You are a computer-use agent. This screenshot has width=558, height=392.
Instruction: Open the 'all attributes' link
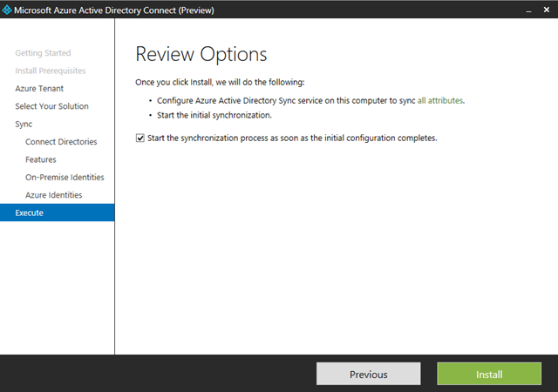(440, 101)
